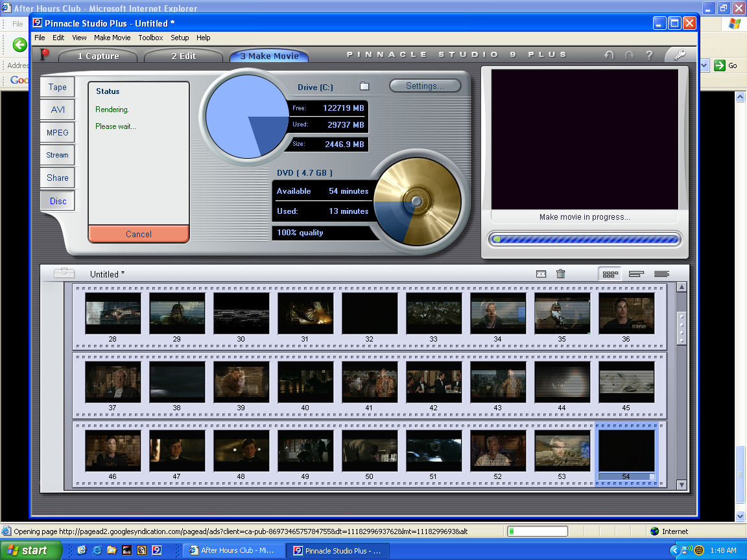Open the Settings... button
Screen dimensions: 747x560
click(425, 86)
